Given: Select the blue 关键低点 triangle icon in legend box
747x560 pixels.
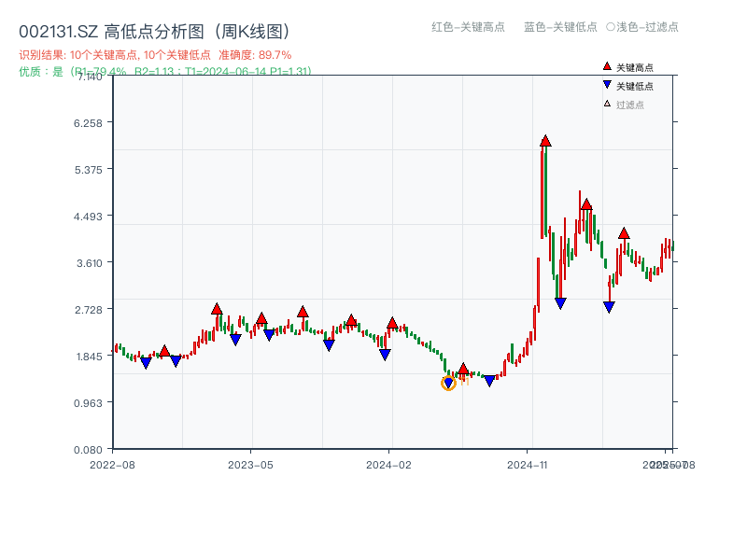Looking at the screenshot, I should click(605, 86).
